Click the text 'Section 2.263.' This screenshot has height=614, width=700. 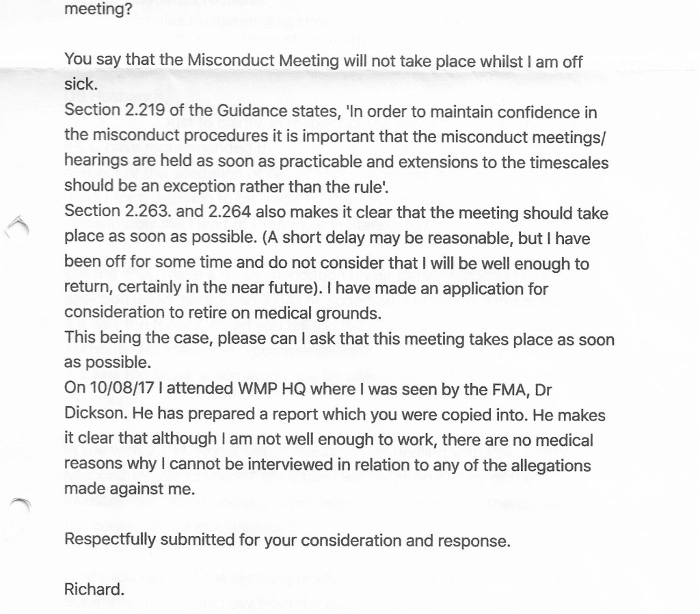[x=107, y=211]
